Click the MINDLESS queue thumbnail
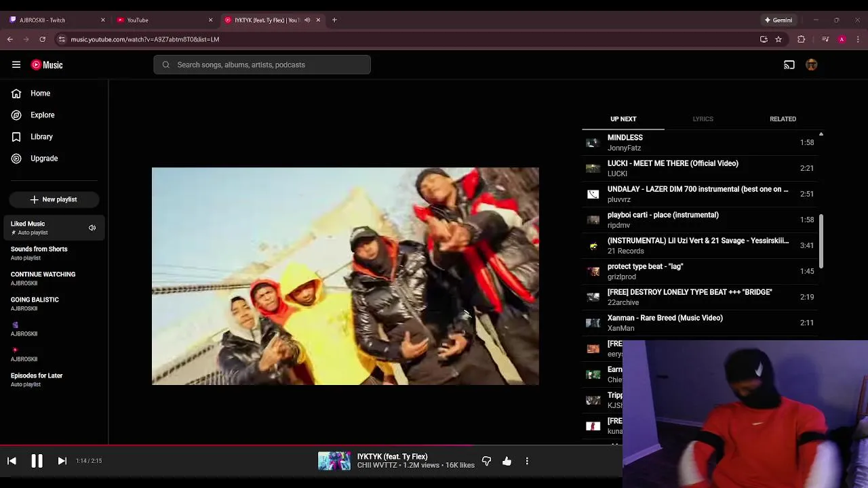Image resolution: width=868 pixels, height=488 pixels. (x=593, y=142)
